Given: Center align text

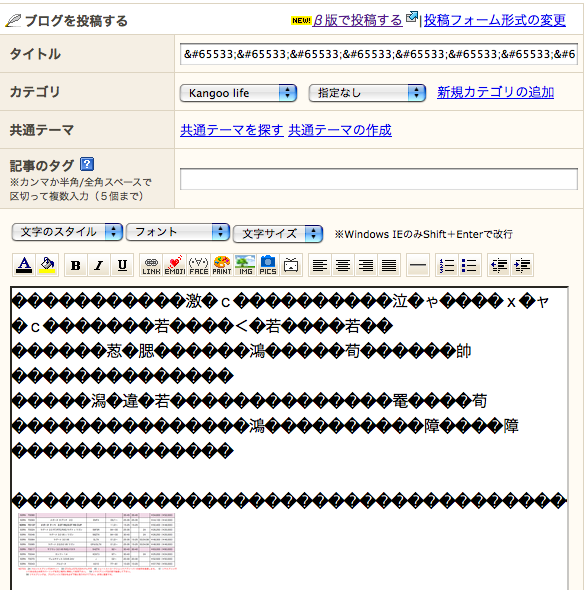Looking at the screenshot, I should pyautogui.click(x=343, y=265).
